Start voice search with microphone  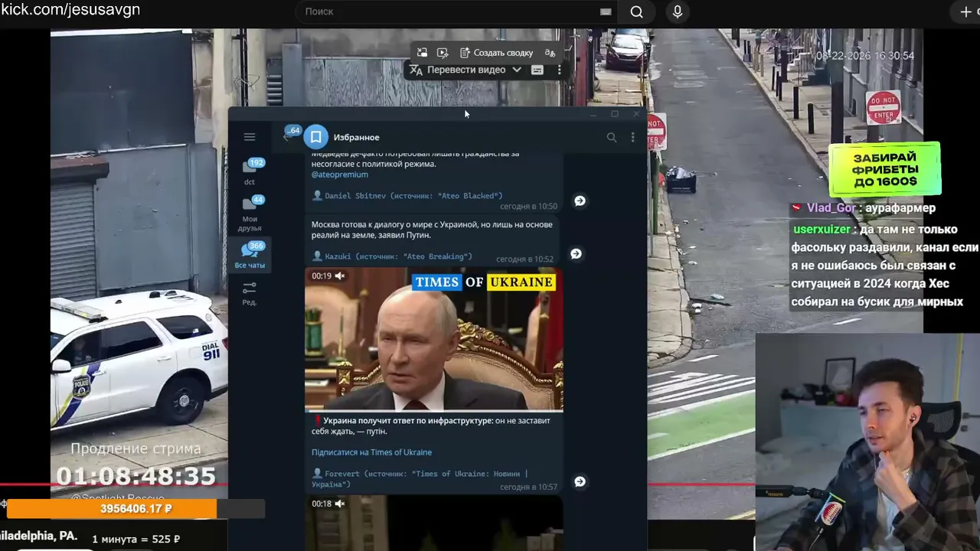[x=678, y=11]
